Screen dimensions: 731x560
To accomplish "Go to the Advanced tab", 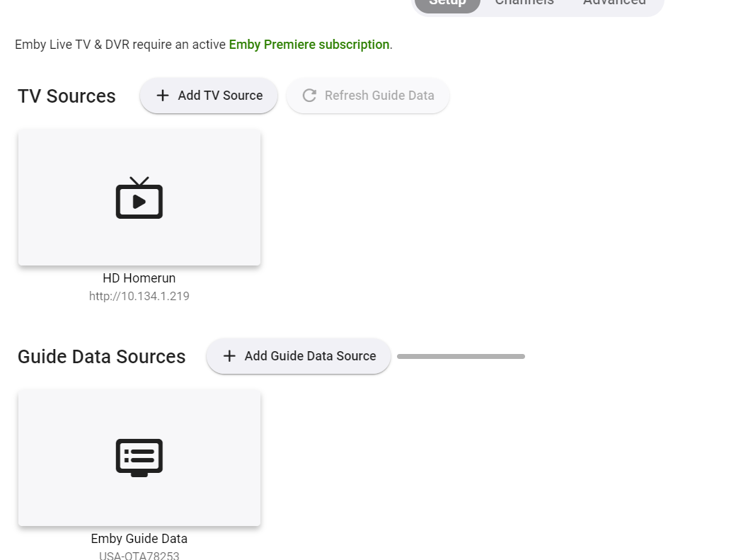I will [614, 3].
